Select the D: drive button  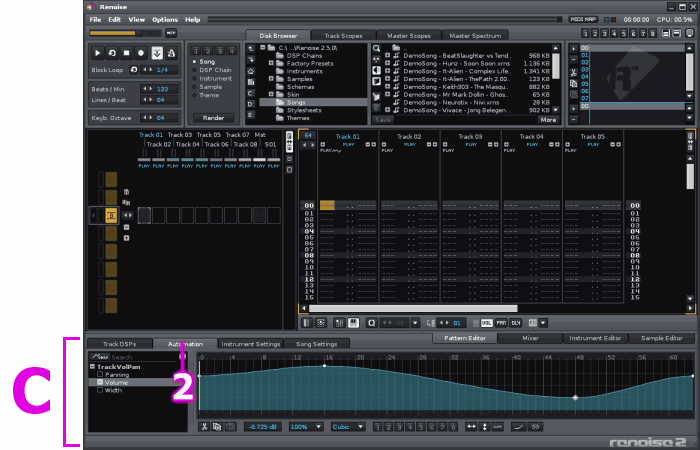[251, 104]
